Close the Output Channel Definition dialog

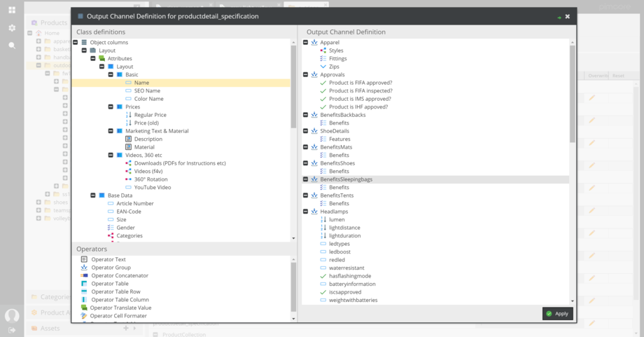point(568,16)
